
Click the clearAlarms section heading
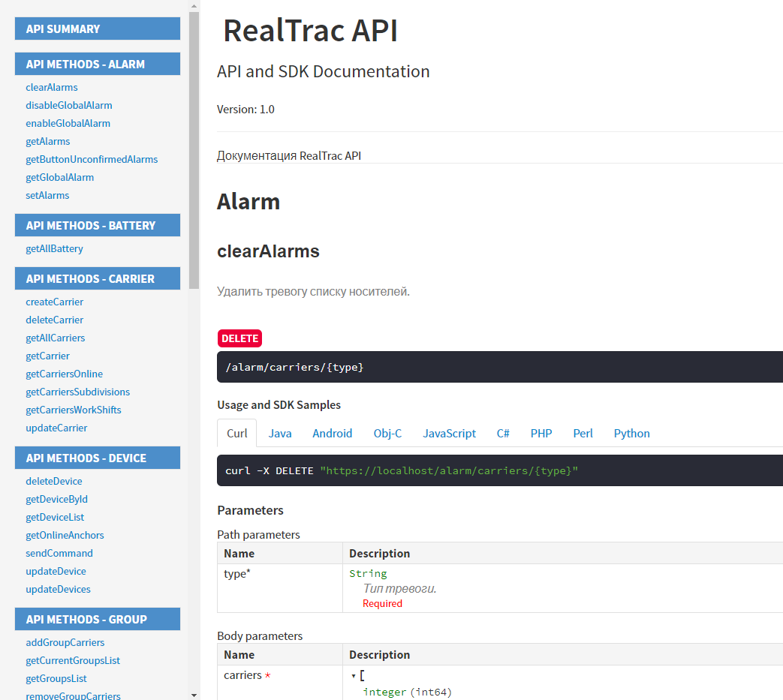(268, 251)
